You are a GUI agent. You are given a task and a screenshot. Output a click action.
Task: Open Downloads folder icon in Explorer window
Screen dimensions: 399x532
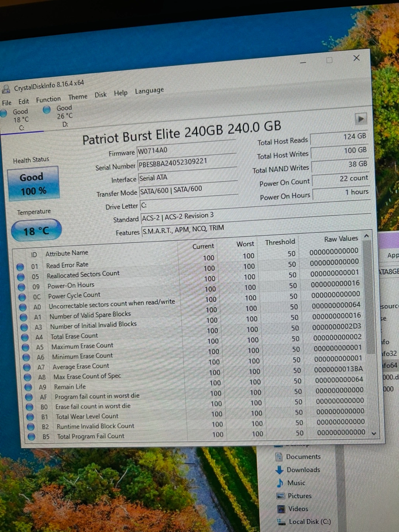[280, 470]
